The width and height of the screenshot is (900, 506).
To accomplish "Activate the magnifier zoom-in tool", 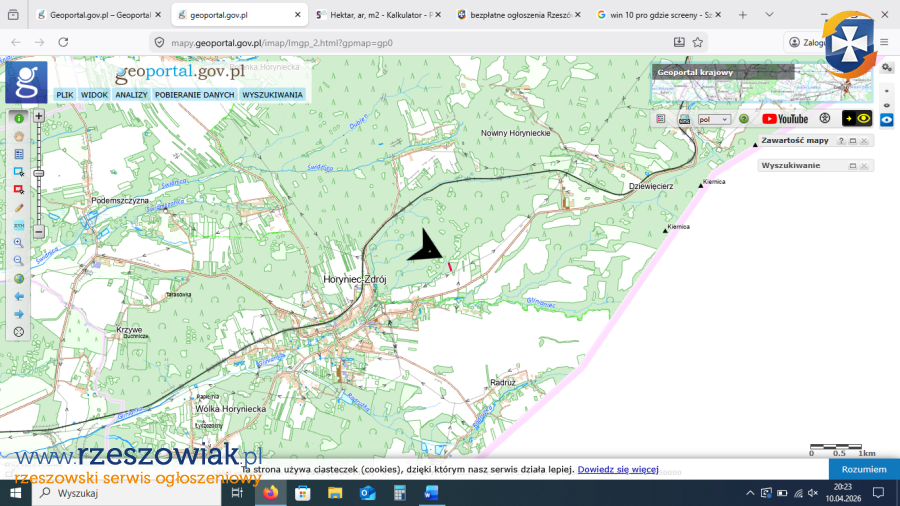I will [x=19, y=243].
